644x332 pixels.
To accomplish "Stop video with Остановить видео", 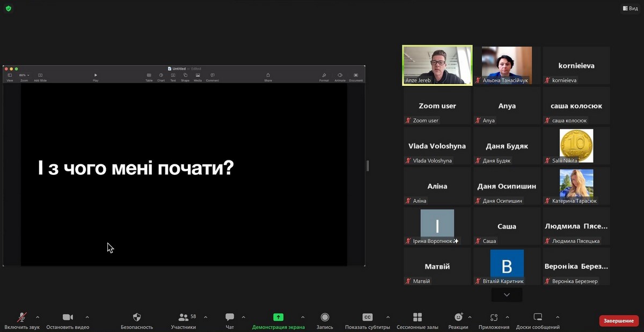I will coord(68,318).
